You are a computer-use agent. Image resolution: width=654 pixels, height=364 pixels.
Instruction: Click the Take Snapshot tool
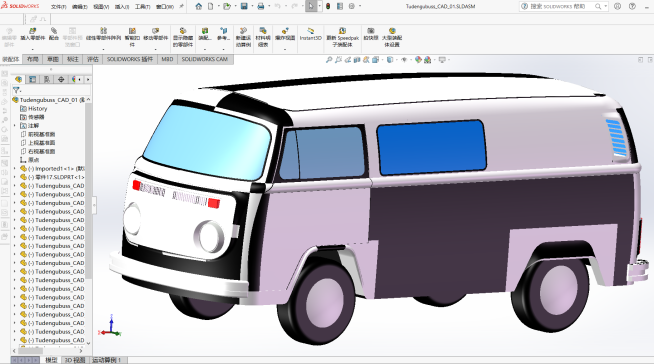click(370, 34)
